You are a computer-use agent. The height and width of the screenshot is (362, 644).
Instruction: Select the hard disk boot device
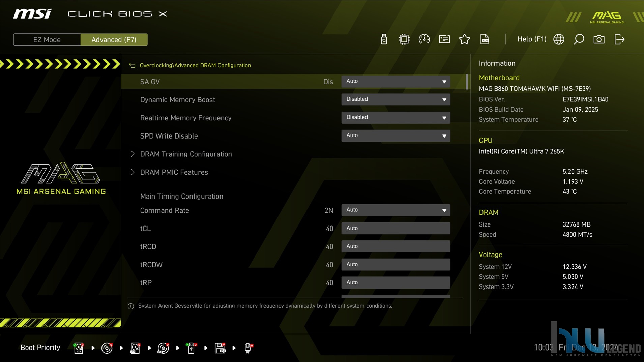[x=79, y=348]
